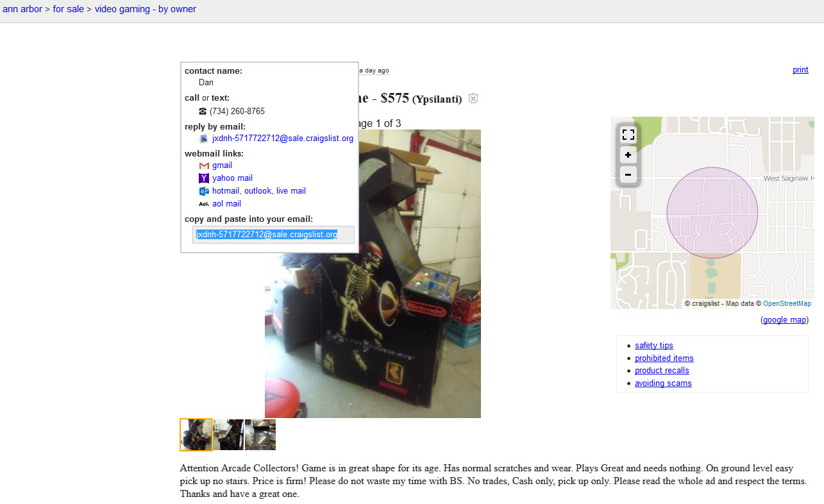
Task: Open the print link
Action: pos(800,70)
